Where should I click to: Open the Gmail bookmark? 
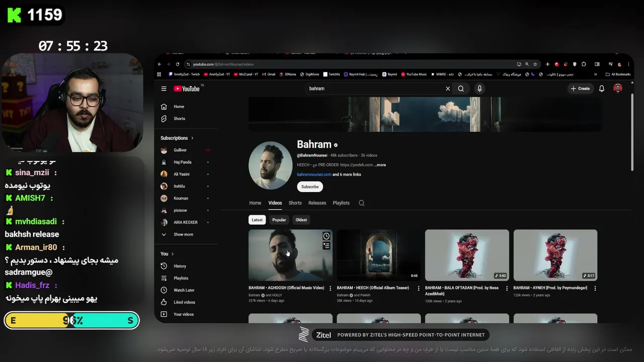(x=268, y=74)
